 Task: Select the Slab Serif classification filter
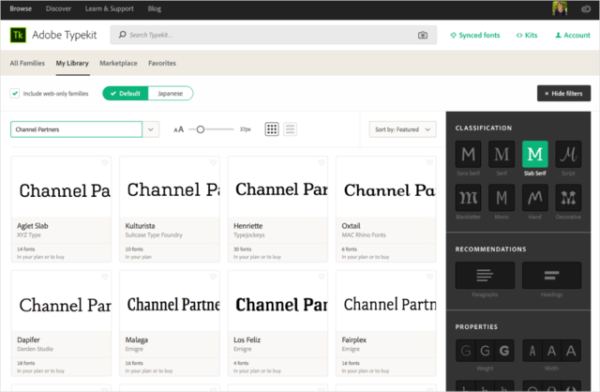pos(535,154)
